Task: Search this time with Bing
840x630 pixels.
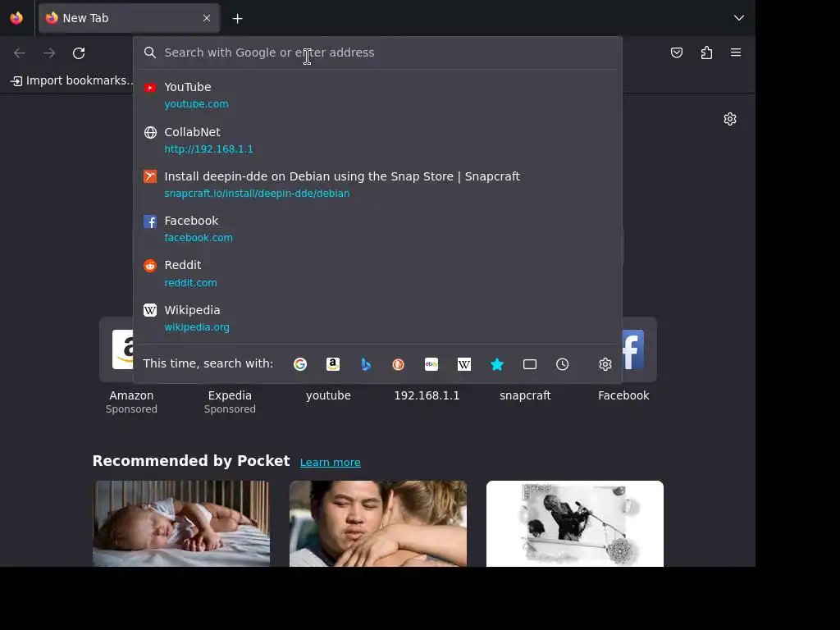Action: [x=366, y=364]
